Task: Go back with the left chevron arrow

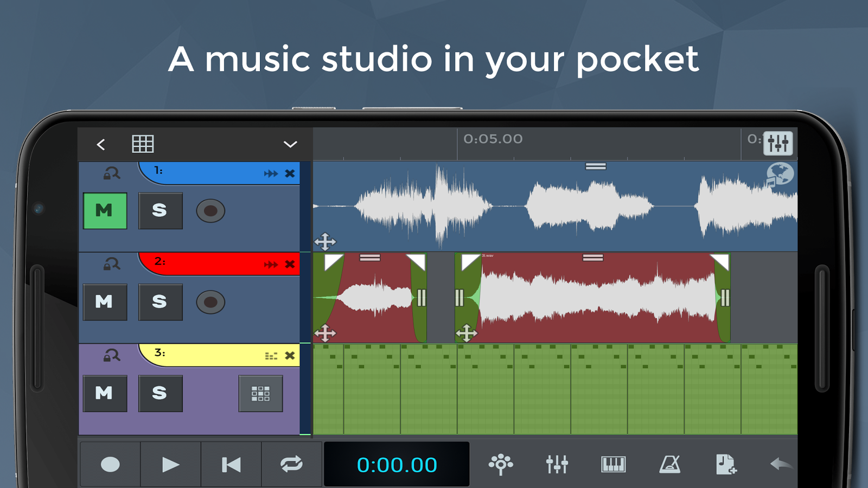Action: [101, 145]
